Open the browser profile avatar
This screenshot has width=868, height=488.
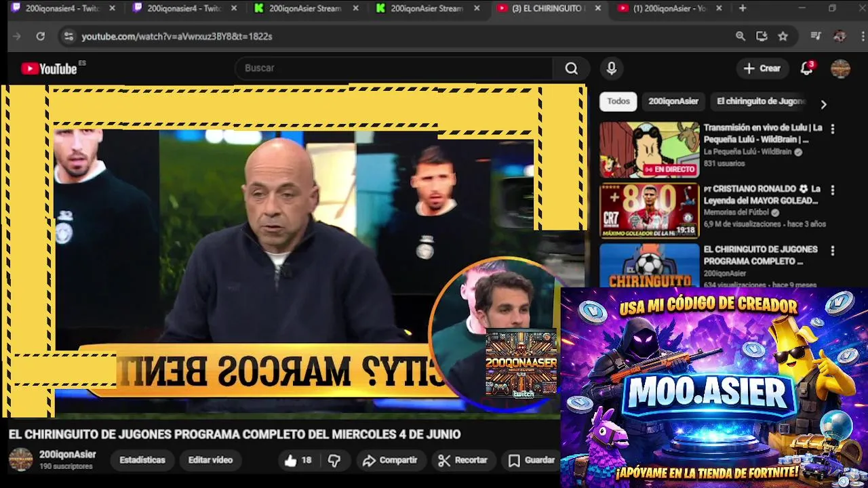(840, 37)
